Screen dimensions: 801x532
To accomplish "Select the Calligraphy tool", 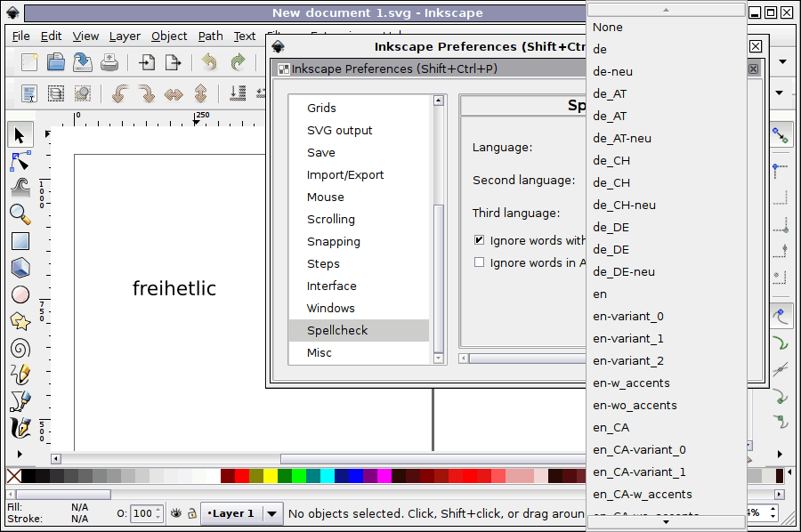I will coord(20,428).
